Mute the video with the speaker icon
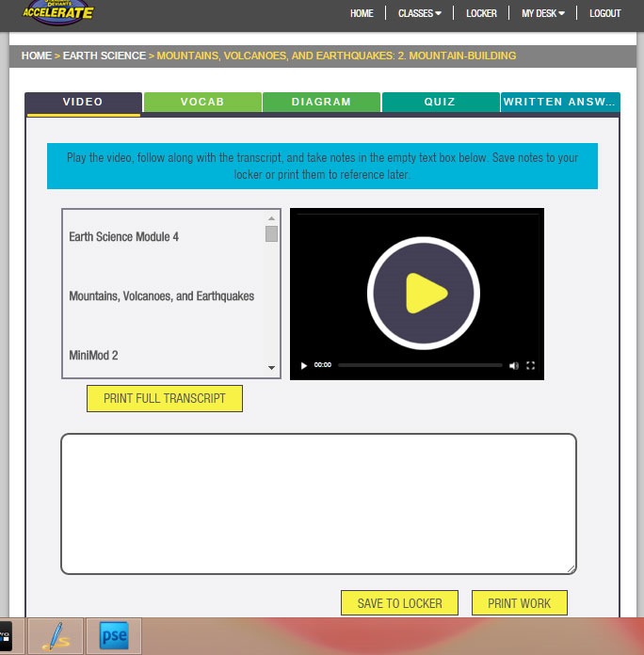Image resolution: width=644 pixels, height=655 pixels. [514, 365]
